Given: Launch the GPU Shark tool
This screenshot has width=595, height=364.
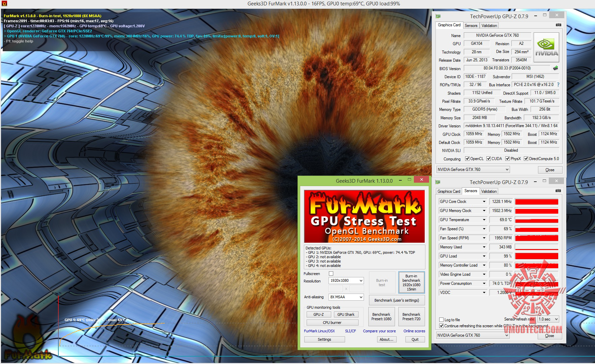Looking at the screenshot, I should (346, 314).
